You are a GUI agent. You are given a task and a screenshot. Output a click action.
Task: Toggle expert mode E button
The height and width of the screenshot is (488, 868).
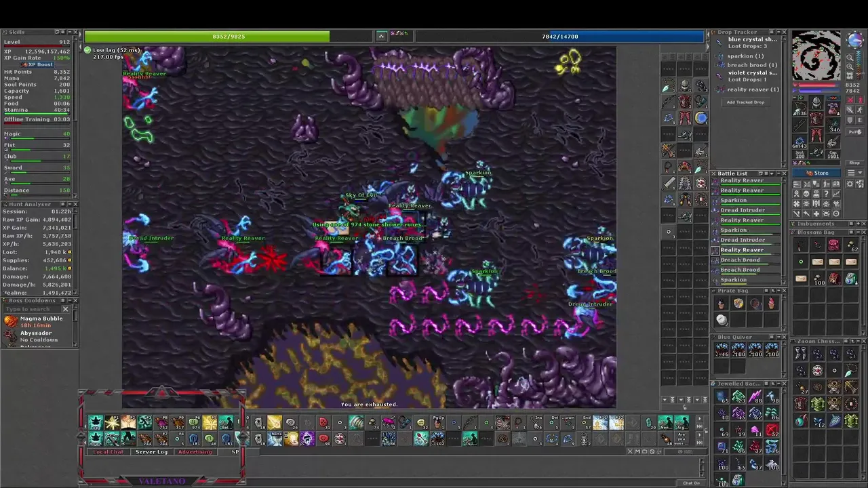pyautogui.click(x=860, y=120)
